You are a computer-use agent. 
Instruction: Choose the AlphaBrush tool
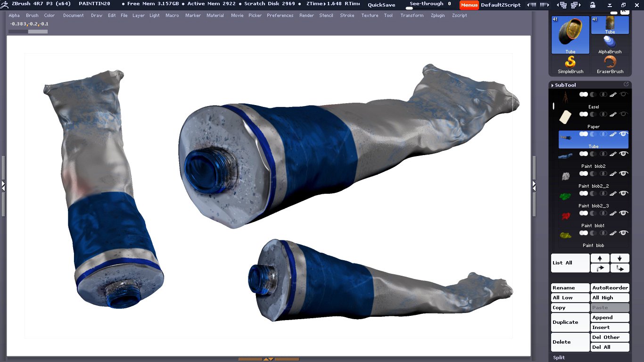click(x=610, y=44)
